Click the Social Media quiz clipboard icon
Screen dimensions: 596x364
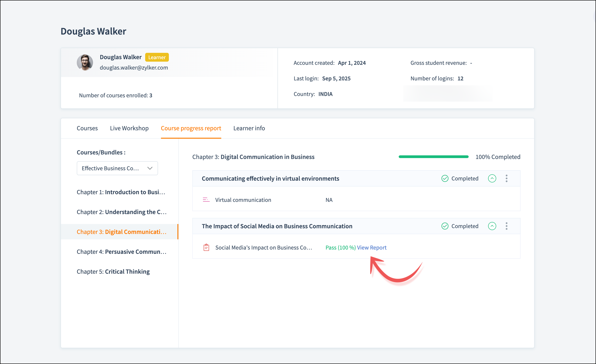pyautogui.click(x=206, y=247)
